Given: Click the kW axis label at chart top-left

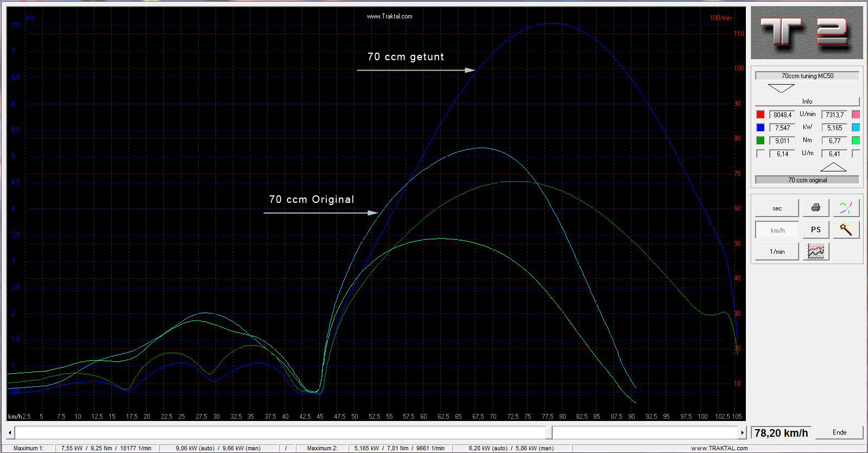Looking at the screenshot, I should (30, 17).
